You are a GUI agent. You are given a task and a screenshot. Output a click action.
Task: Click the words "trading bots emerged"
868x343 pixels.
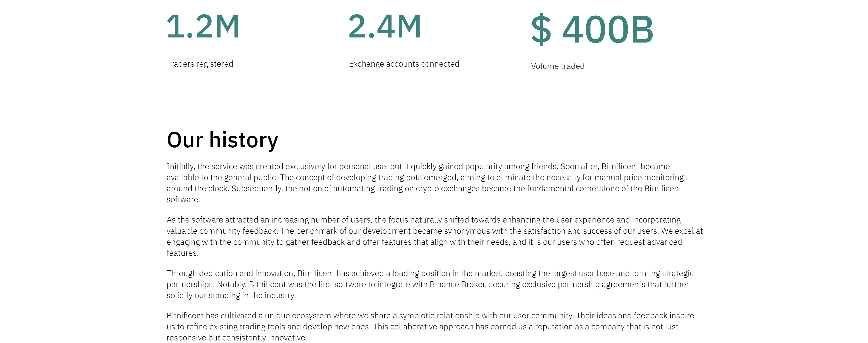click(417, 177)
